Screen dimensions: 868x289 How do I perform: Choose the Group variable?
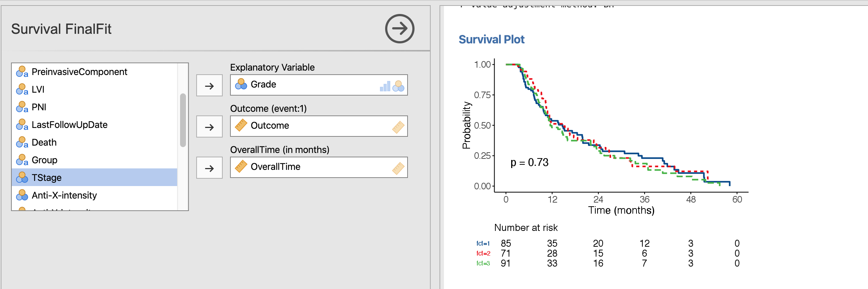pos(44,160)
